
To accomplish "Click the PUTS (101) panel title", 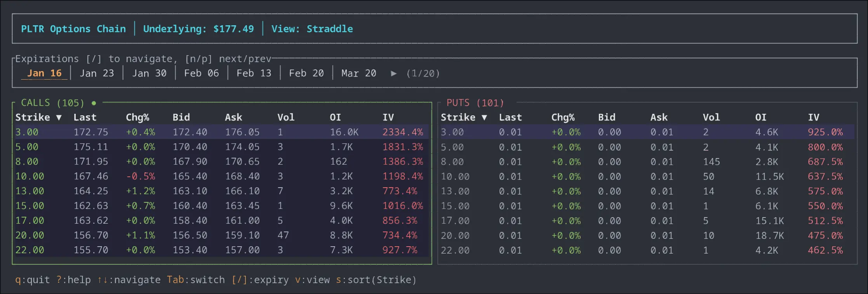I will point(475,103).
